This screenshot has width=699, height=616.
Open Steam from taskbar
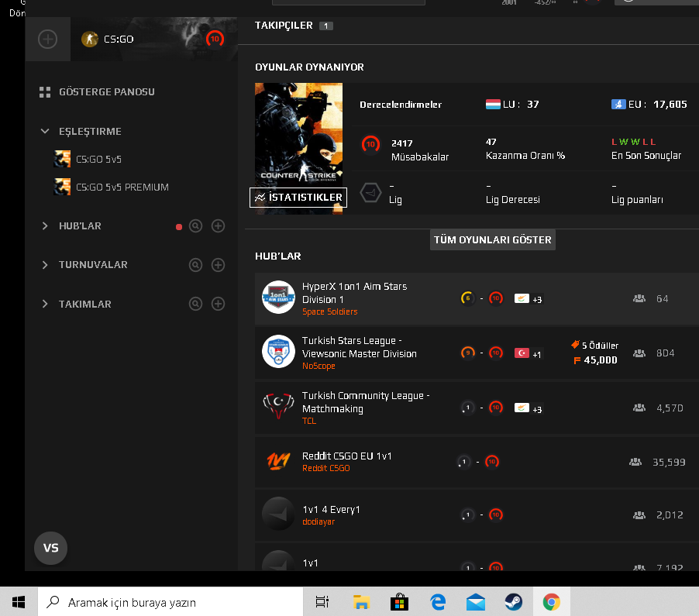(x=514, y=603)
